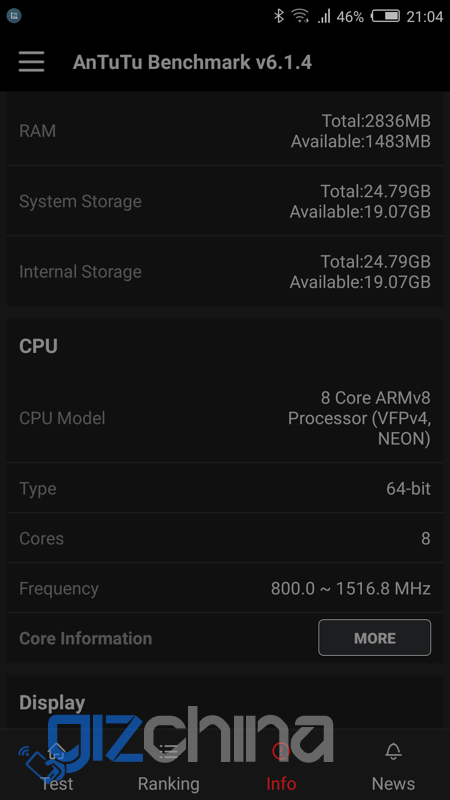
Task: Tap the News bell icon
Action: click(393, 751)
